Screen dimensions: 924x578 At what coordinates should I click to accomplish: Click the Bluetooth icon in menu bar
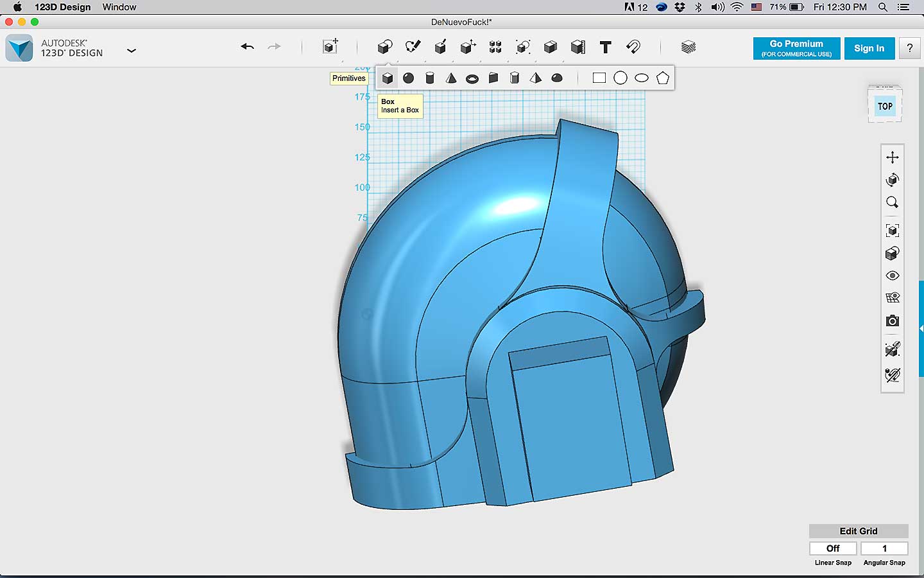(699, 7)
